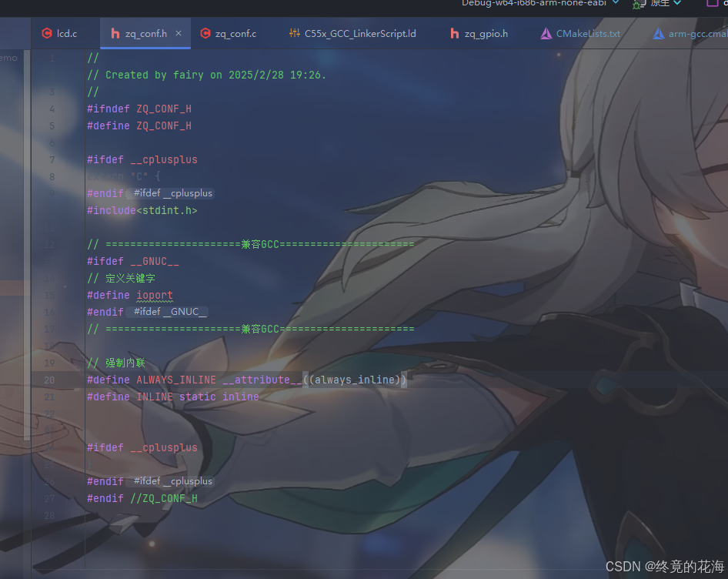Click line number 4 in the gutter
The width and height of the screenshot is (728, 579).
[x=52, y=109]
